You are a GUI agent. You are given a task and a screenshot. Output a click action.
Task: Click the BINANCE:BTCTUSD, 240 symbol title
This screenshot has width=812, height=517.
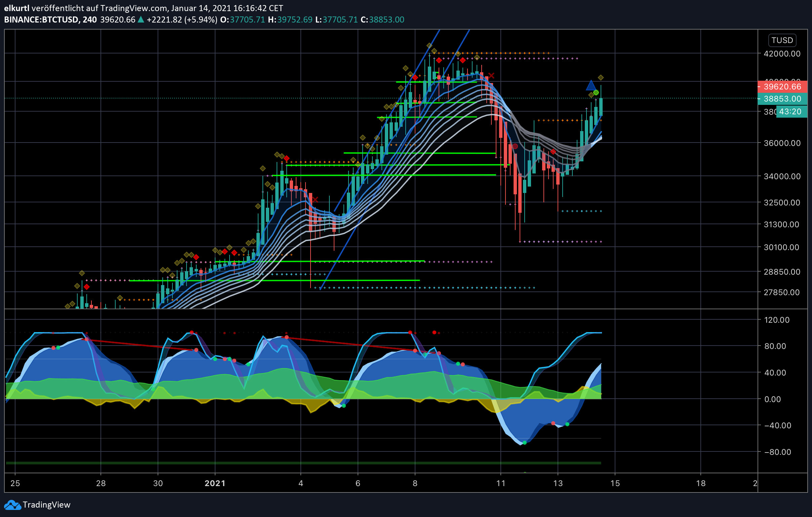[50, 19]
